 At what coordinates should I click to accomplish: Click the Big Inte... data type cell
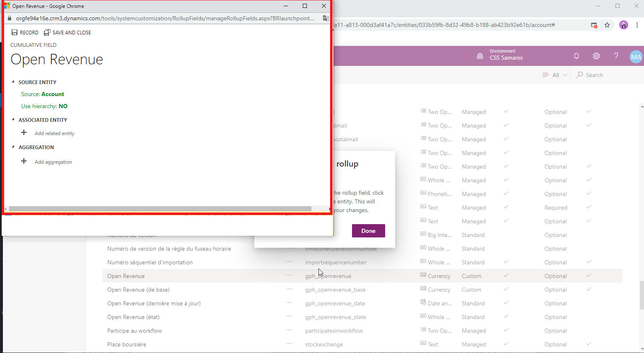(x=436, y=235)
